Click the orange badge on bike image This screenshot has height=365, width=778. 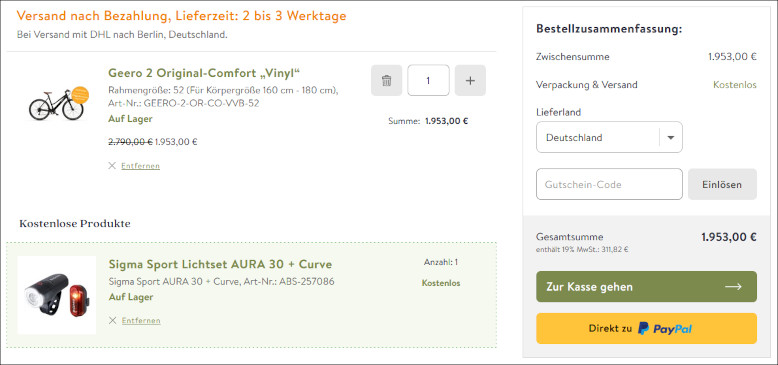(79, 94)
